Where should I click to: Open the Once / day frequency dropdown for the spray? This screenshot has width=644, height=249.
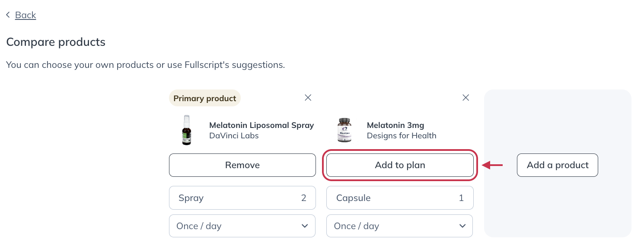coord(242,226)
